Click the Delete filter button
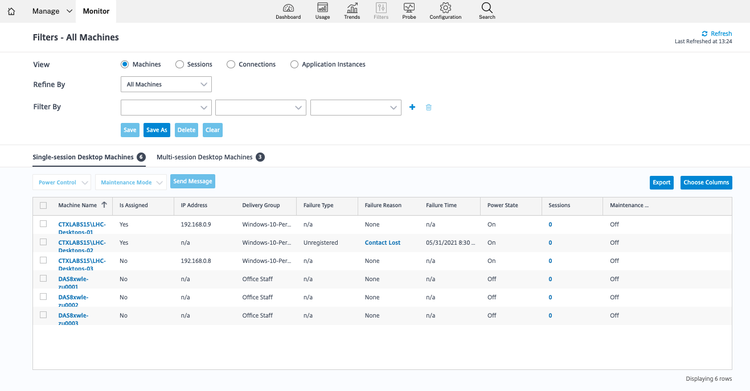 (x=186, y=130)
